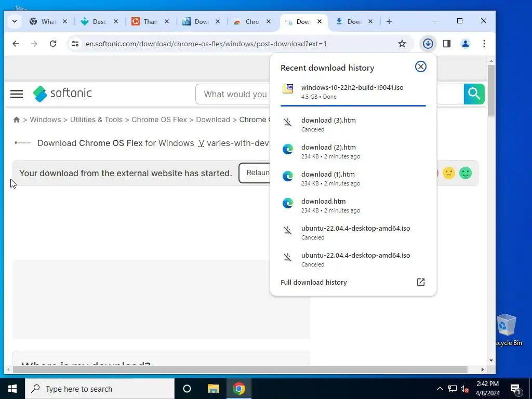Click the address bar URL

[206, 44]
